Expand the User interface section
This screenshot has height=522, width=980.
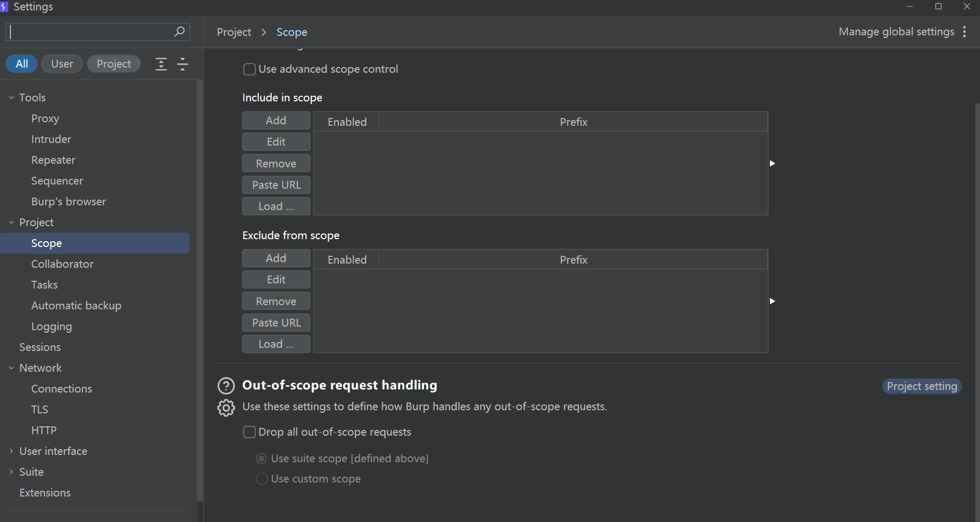[x=11, y=451]
